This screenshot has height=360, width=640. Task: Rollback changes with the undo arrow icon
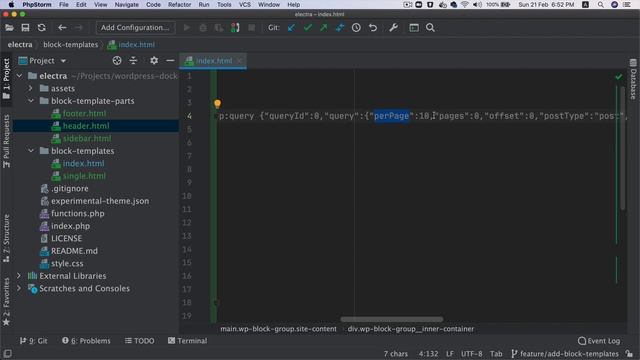click(373, 28)
